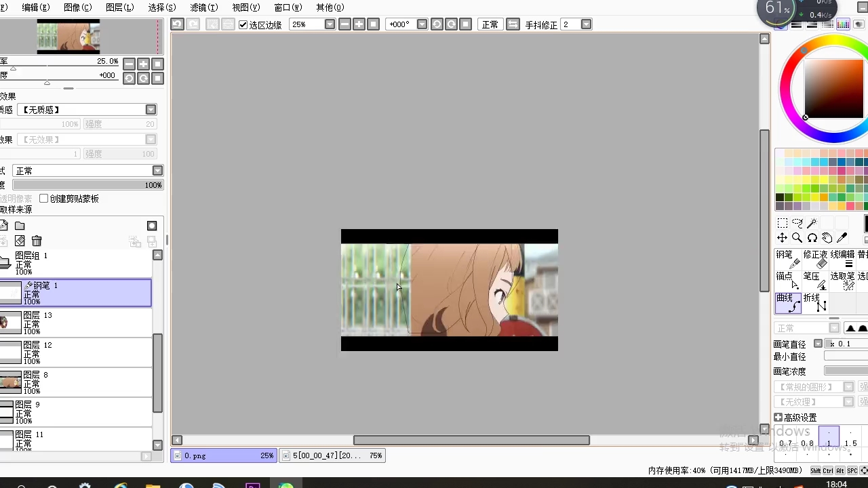The height and width of the screenshot is (488, 868).
Task: Click the zoom out minus button in top toolbar
Action: (x=345, y=24)
